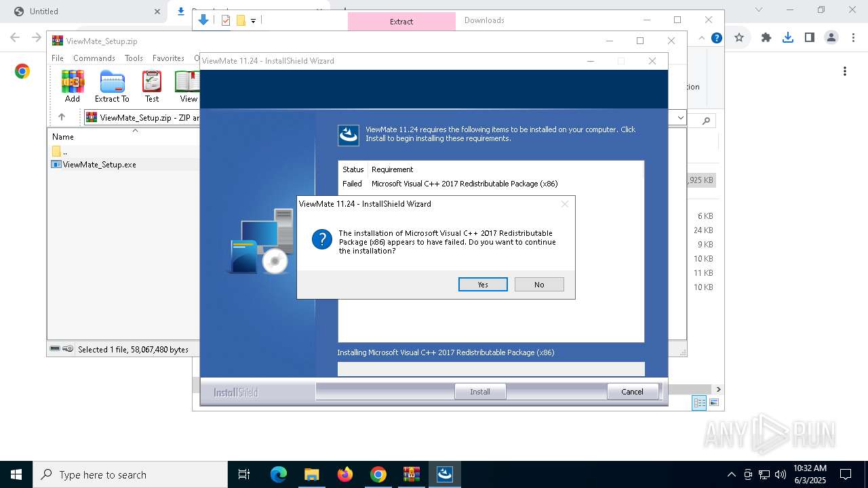
Task: Open the Windows Start menu
Action: (16, 474)
